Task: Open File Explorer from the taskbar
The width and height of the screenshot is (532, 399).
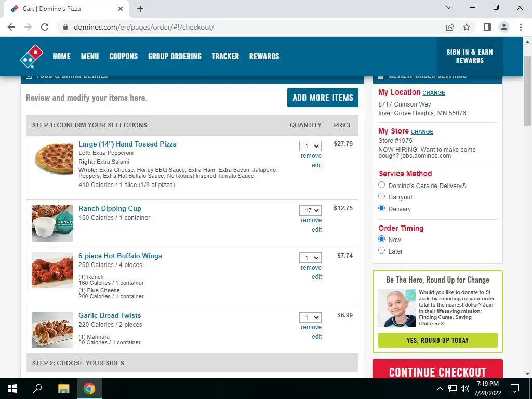Action: coord(63,389)
